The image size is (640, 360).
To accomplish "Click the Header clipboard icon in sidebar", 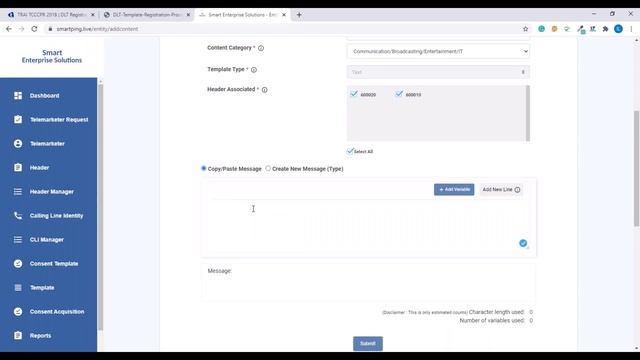I will 18,168.
